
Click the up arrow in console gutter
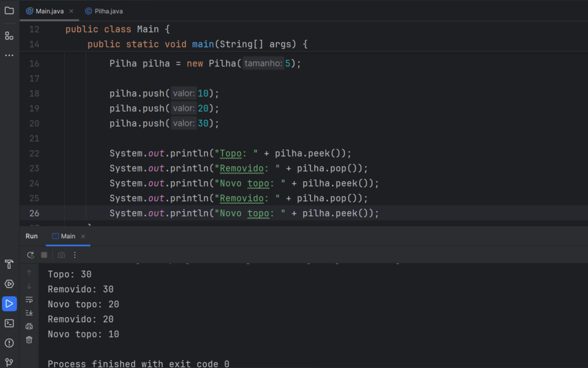[29, 273]
